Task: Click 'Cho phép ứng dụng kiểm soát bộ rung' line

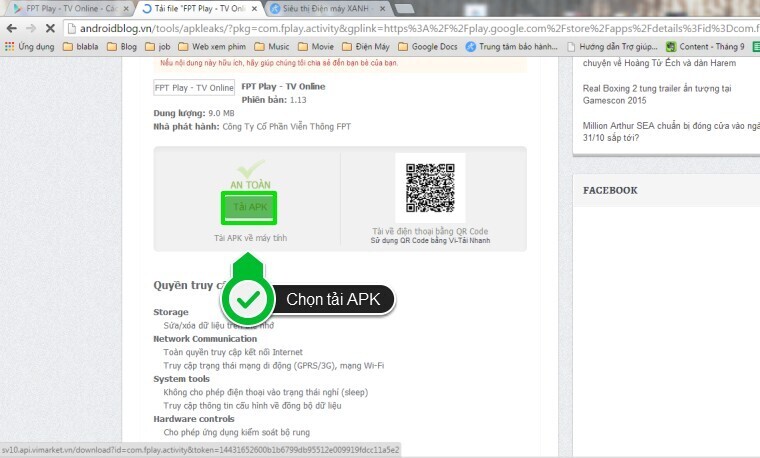Action: [237, 432]
